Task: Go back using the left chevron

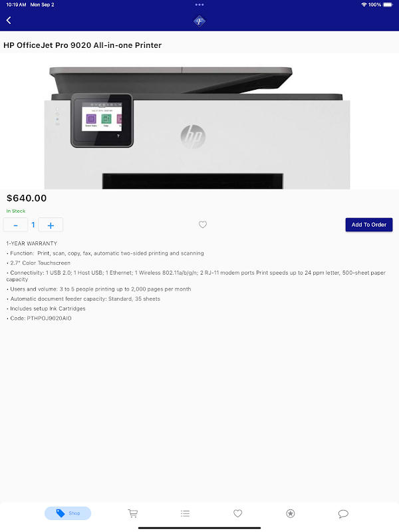Action: pyautogui.click(x=9, y=21)
